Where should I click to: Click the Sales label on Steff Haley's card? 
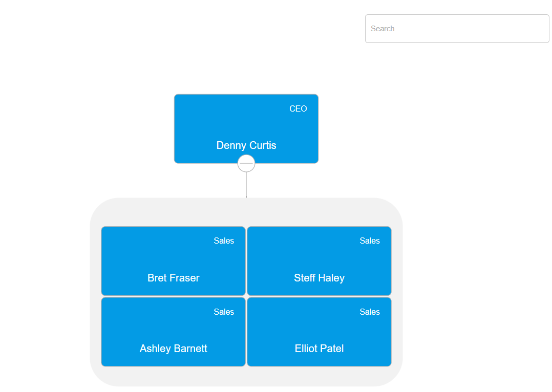(x=370, y=241)
